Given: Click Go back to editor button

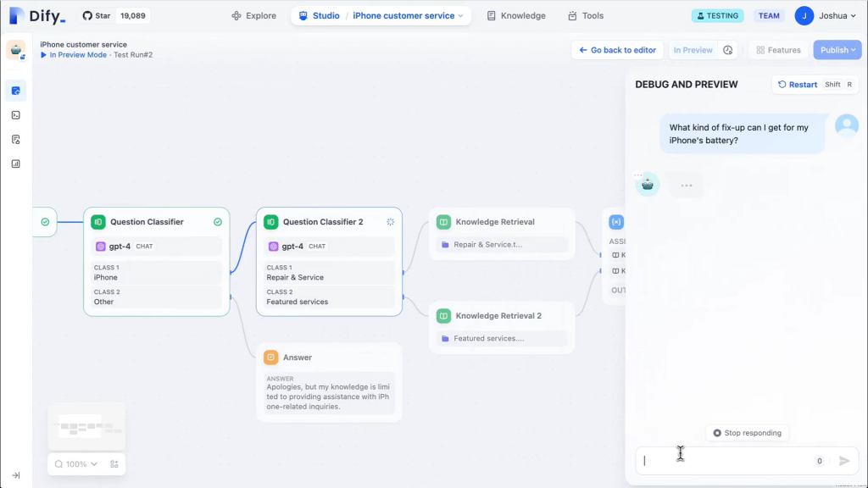Looking at the screenshot, I should [617, 50].
